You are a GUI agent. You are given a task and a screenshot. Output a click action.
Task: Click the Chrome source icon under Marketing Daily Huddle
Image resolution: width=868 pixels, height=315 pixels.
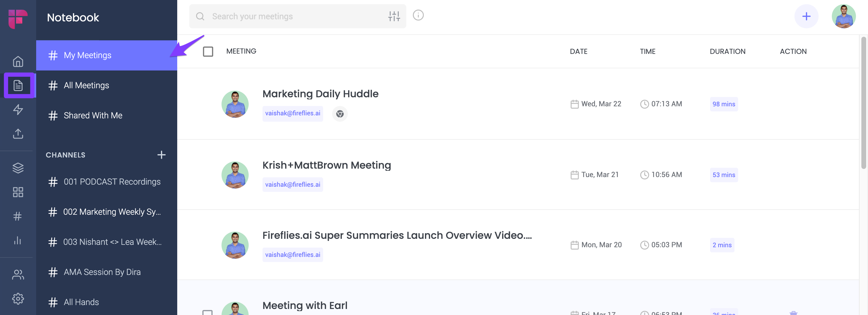click(x=340, y=114)
